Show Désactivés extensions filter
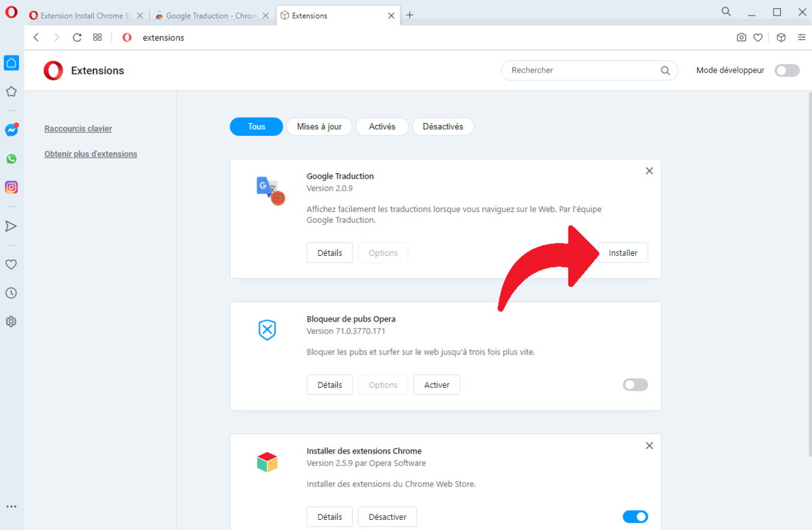 pos(443,127)
